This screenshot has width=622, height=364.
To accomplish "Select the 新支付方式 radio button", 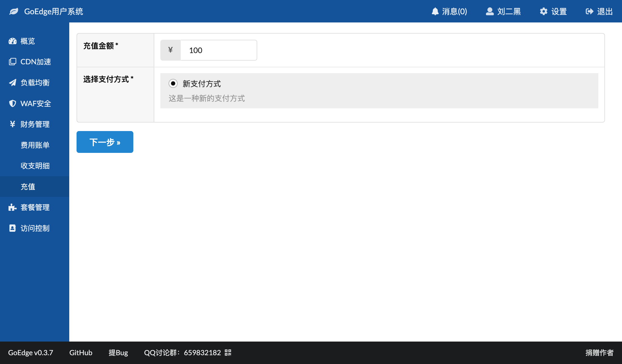I will [173, 83].
